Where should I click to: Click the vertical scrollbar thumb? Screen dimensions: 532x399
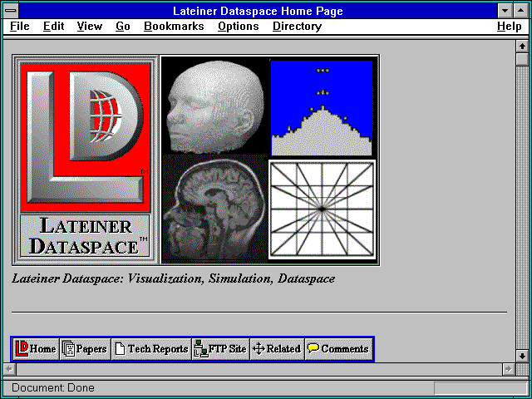(x=522, y=59)
